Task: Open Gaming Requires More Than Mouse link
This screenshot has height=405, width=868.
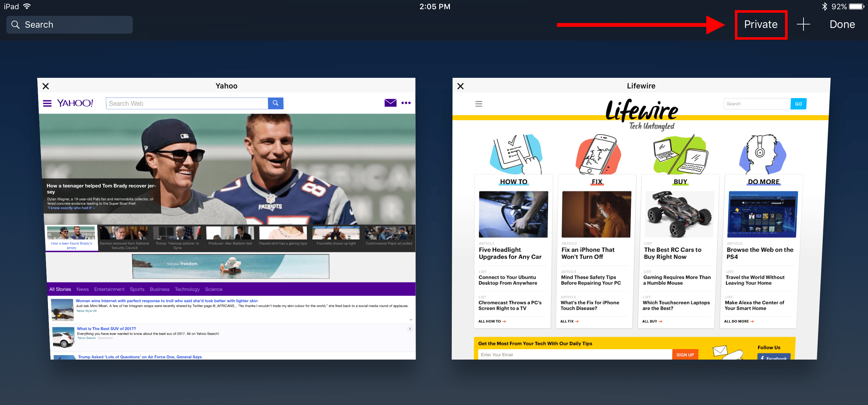Action: (677, 280)
